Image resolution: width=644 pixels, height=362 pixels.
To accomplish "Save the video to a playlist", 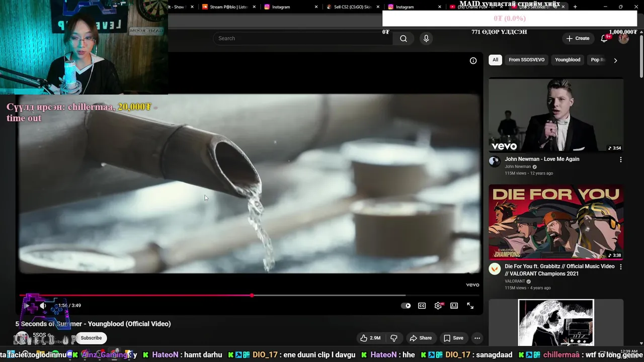I will point(453,338).
